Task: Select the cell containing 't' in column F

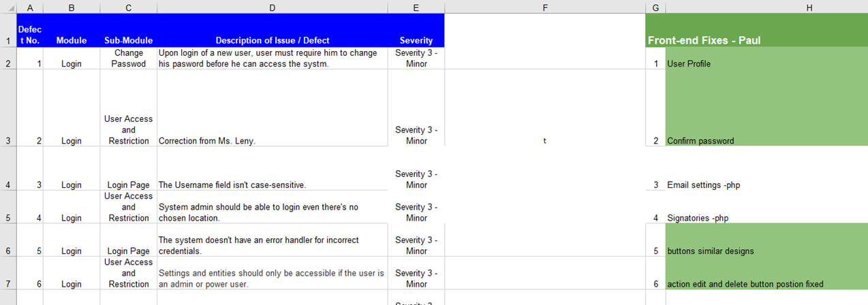Action: (545, 108)
